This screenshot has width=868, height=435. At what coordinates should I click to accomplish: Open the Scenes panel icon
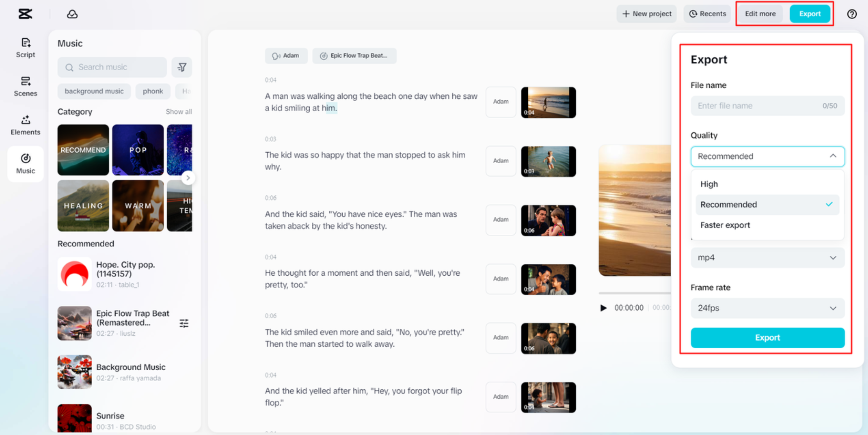[x=25, y=86]
